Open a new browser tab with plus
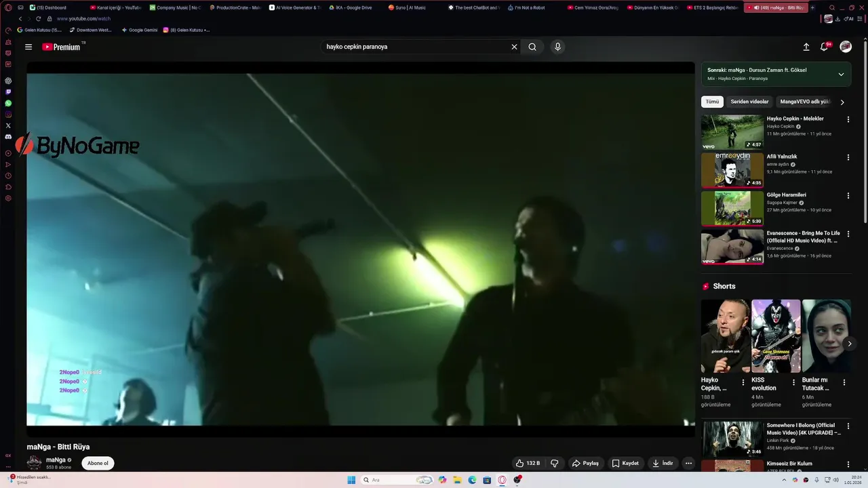868x488 pixels. point(812,7)
